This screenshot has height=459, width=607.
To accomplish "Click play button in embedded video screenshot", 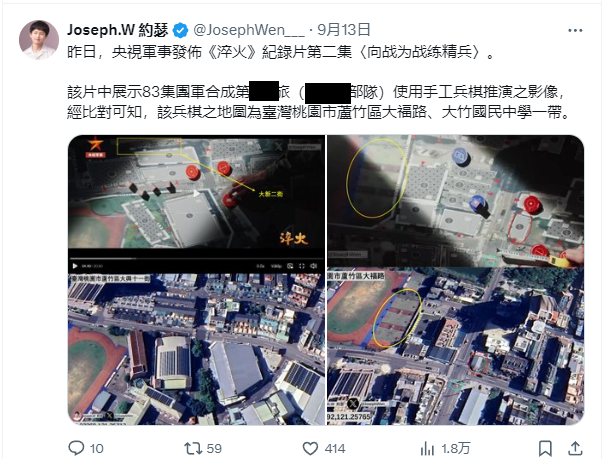I will tap(75, 266).
